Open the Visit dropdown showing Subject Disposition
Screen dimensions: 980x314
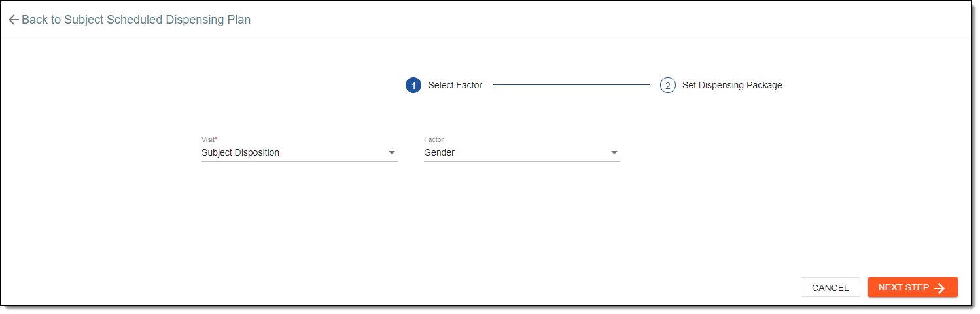[300, 152]
